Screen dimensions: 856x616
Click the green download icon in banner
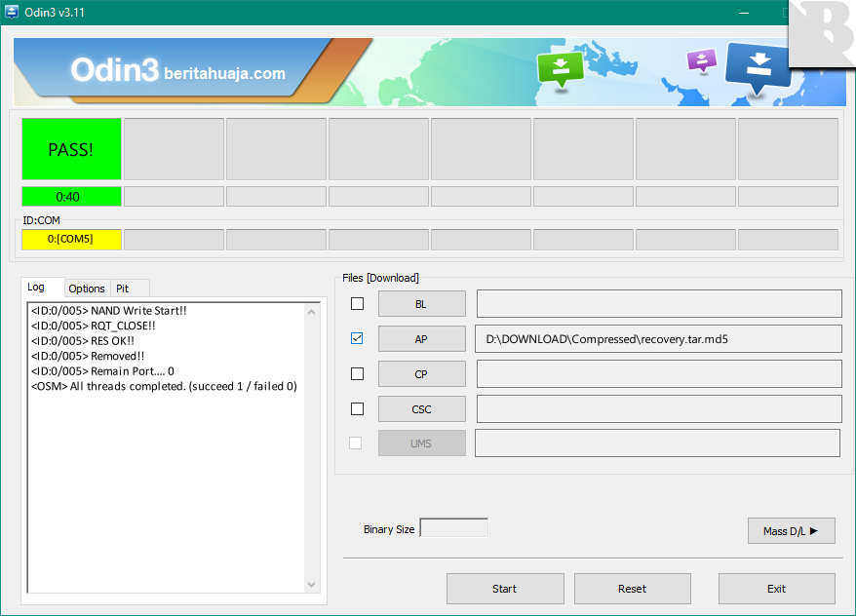click(x=561, y=67)
